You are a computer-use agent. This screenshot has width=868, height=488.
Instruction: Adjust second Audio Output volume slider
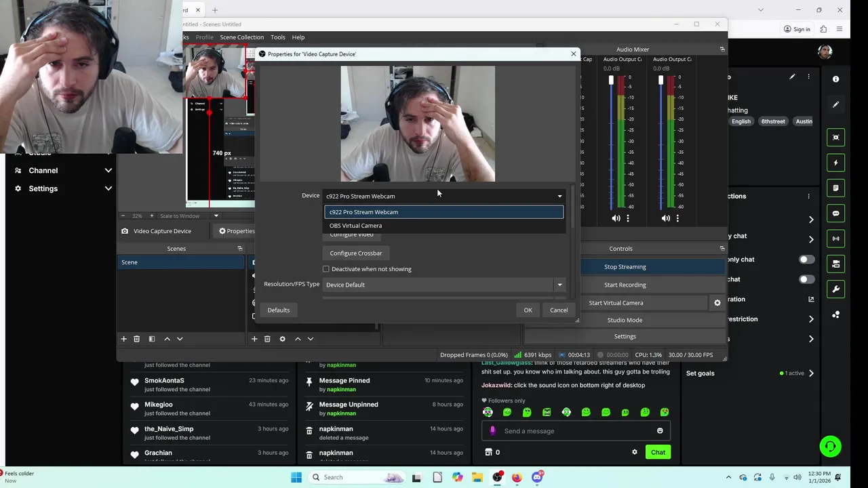pos(660,81)
